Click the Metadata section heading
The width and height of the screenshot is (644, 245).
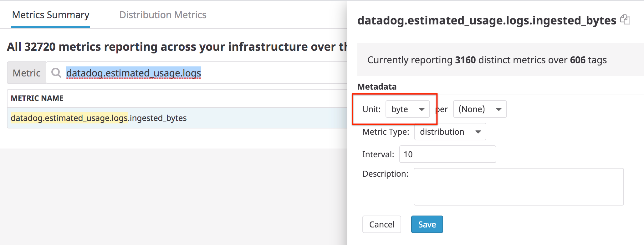click(x=377, y=86)
